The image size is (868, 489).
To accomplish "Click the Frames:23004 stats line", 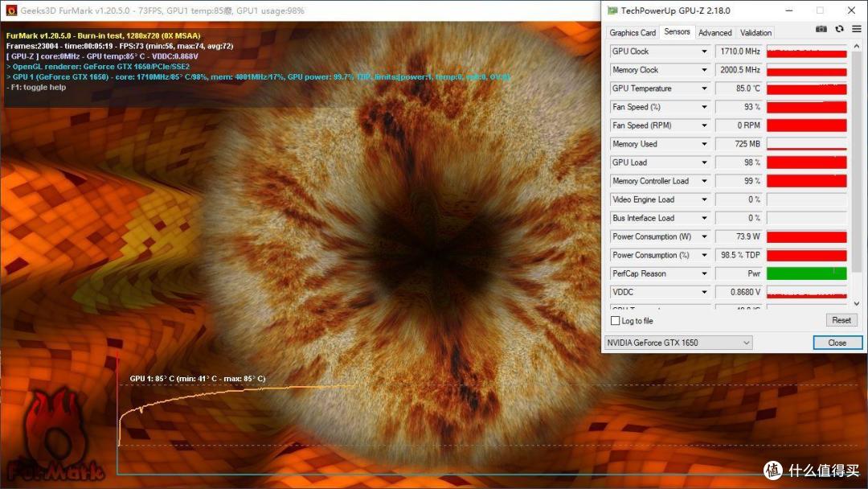I will pos(120,46).
